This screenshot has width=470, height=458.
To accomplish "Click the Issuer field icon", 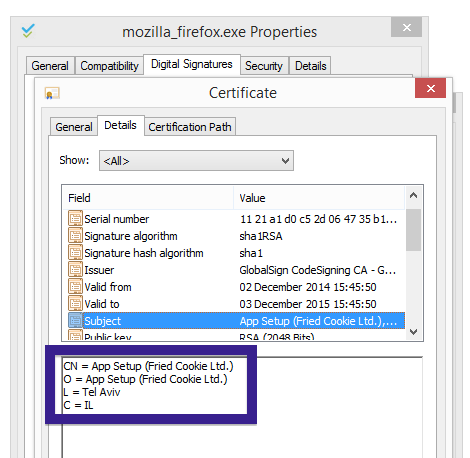I will tap(75, 270).
